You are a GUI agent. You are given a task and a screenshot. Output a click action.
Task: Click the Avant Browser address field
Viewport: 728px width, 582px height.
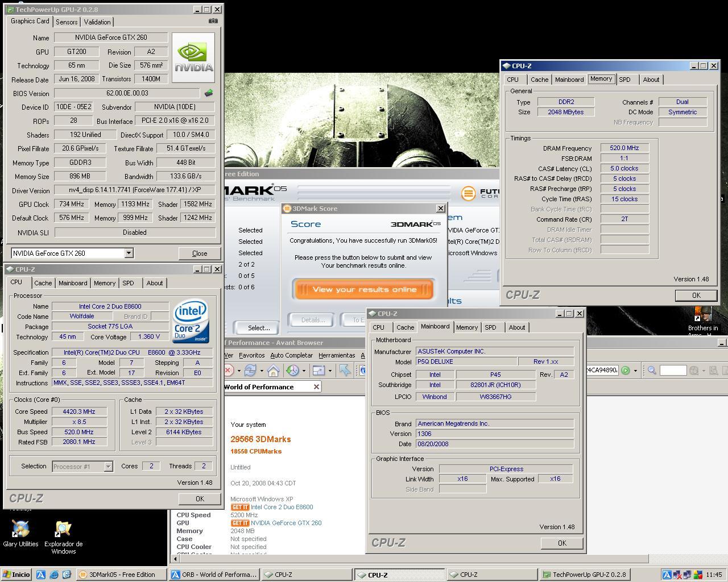coord(602,371)
